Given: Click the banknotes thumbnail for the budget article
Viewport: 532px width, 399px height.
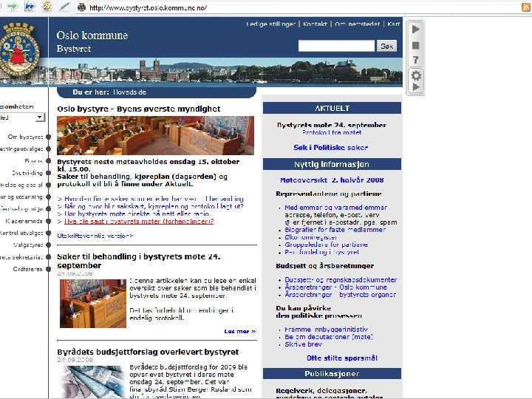Looking at the screenshot, I should [x=93, y=381].
